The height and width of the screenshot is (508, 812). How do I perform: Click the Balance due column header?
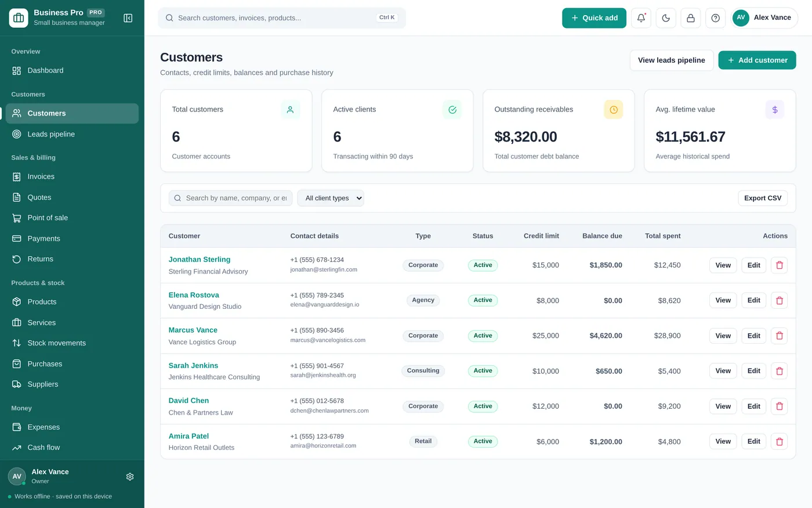coord(602,236)
